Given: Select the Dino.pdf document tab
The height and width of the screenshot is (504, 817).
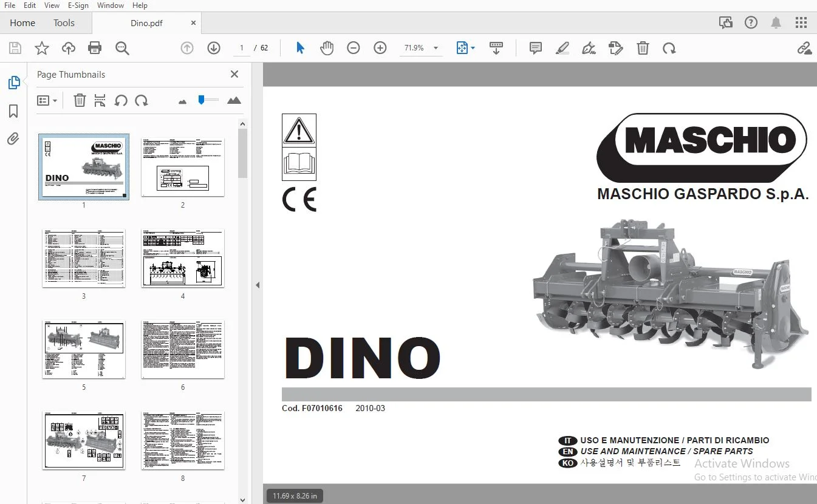Looking at the screenshot, I should coord(146,23).
